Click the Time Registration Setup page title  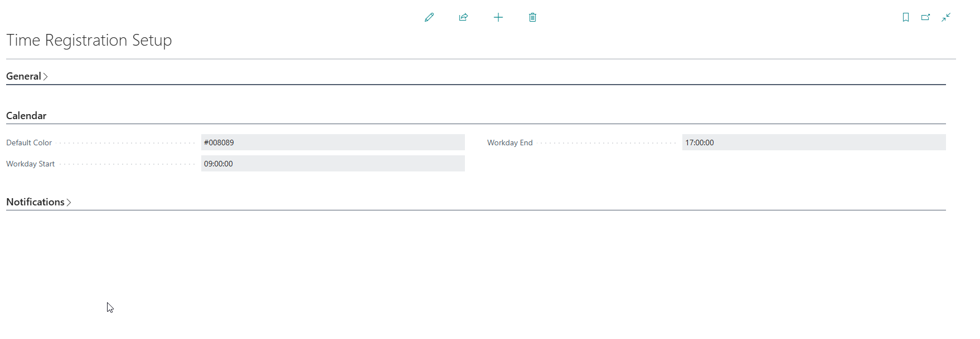coord(89,40)
